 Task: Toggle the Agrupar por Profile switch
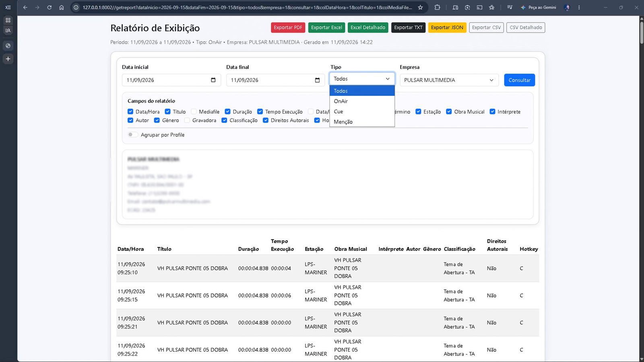coord(133,135)
